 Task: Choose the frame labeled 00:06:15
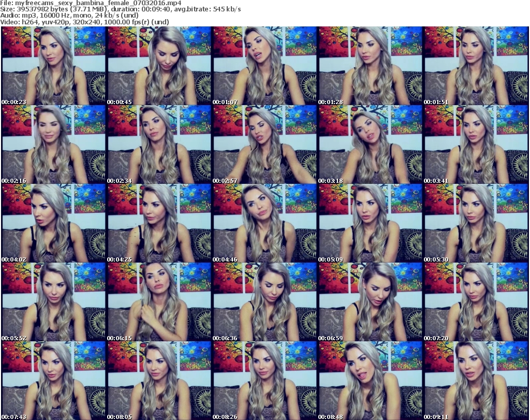click(159, 302)
